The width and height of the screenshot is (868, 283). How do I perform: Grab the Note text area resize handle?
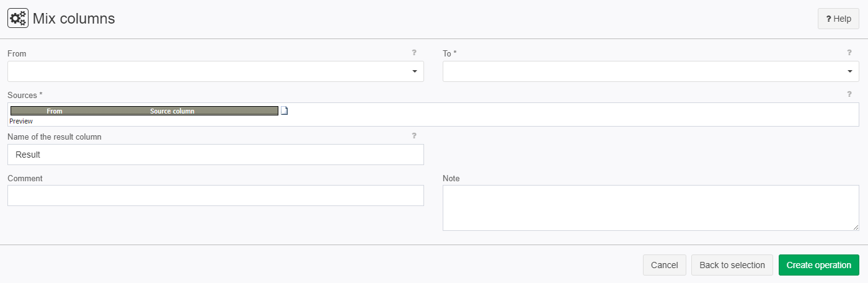[x=856, y=227]
